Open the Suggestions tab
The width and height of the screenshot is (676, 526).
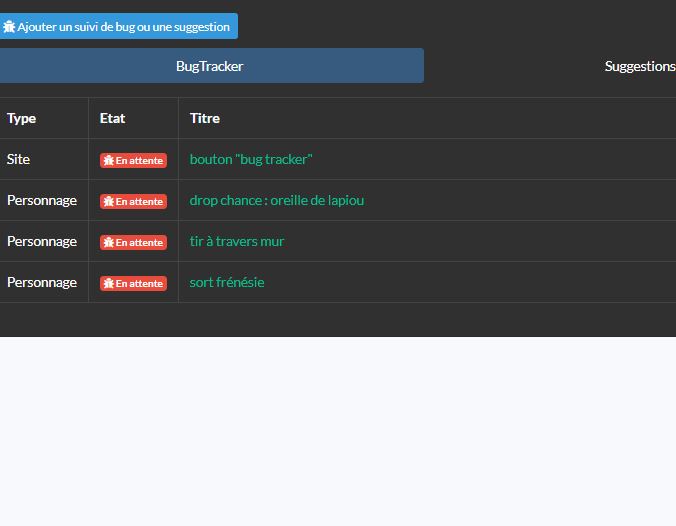pos(639,66)
